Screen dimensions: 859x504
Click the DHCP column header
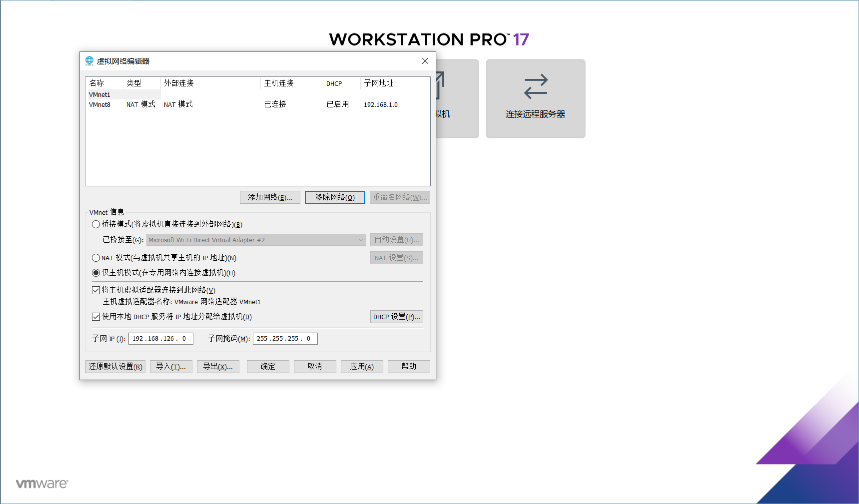342,83
